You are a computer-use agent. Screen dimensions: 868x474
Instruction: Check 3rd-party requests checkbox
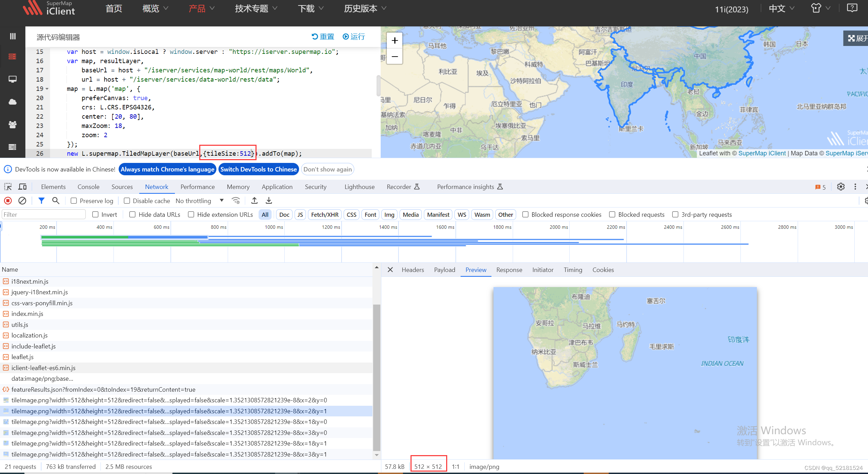(675, 214)
